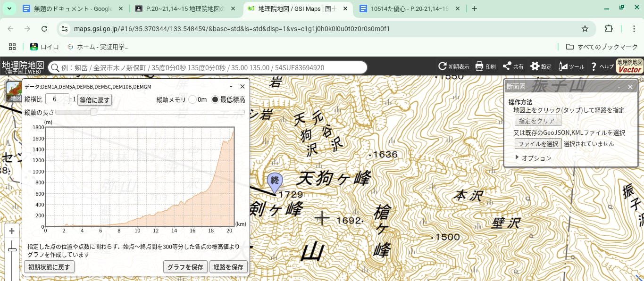Expand the オプション disclosure triangle
Image resolution: width=644 pixels, height=281 pixels.
(x=517, y=157)
